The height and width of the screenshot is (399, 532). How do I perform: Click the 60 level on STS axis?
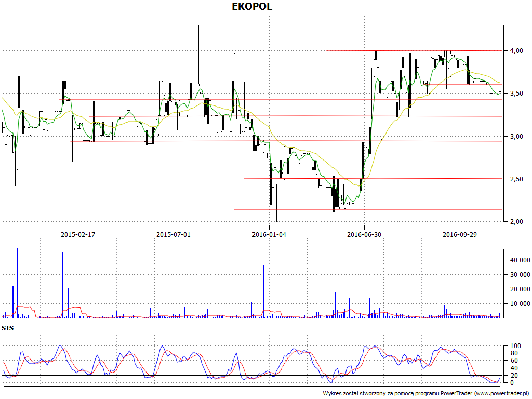(514, 361)
